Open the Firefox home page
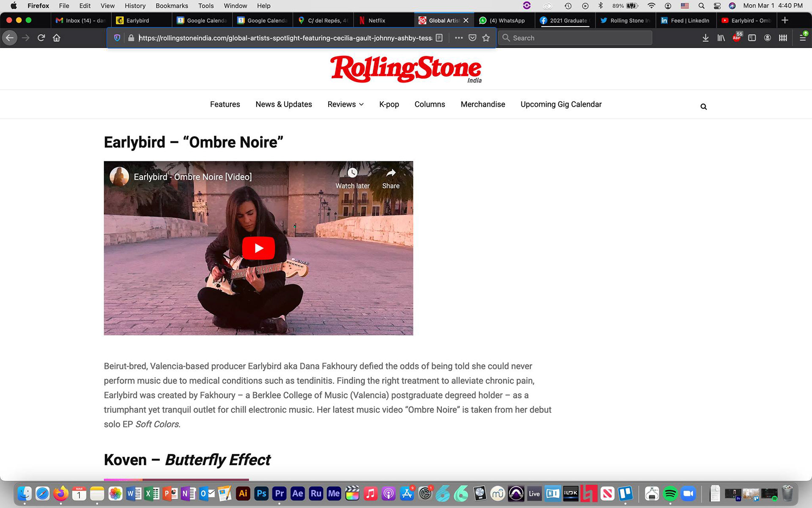The height and width of the screenshot is (508, 812). pos(57,38)
